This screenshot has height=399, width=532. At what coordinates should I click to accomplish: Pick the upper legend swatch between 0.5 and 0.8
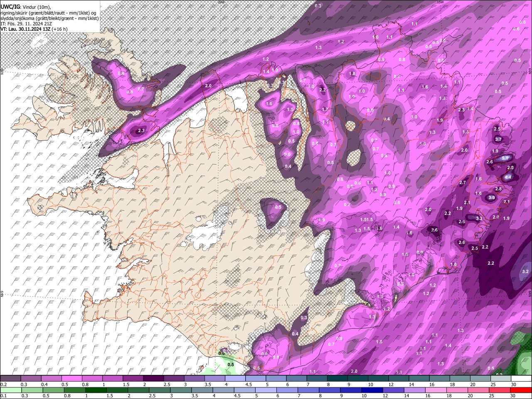tap(71, 379)
